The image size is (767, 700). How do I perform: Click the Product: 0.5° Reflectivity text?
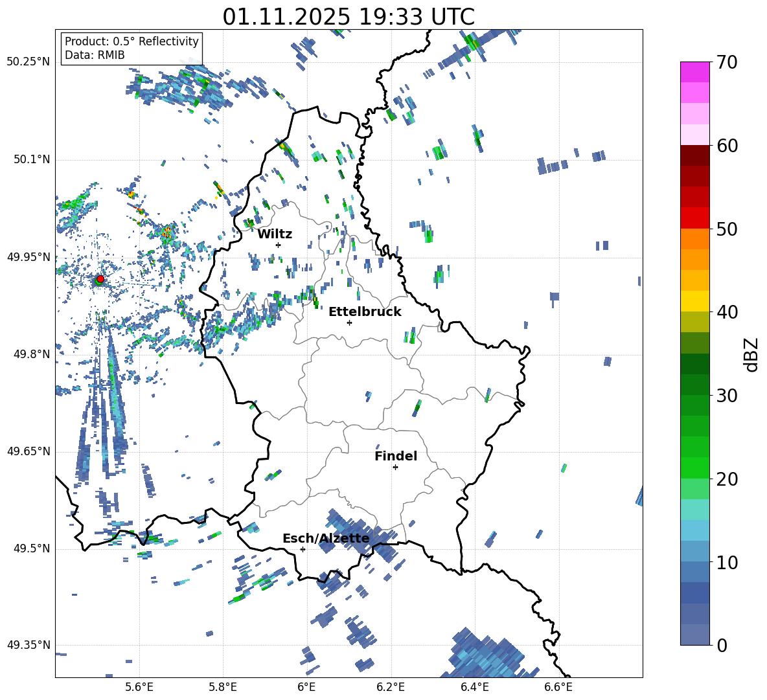(132, 41)
